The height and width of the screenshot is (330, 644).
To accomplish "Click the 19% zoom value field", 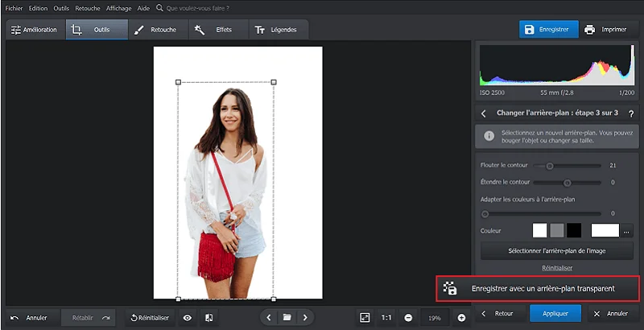I will (435, 318).
